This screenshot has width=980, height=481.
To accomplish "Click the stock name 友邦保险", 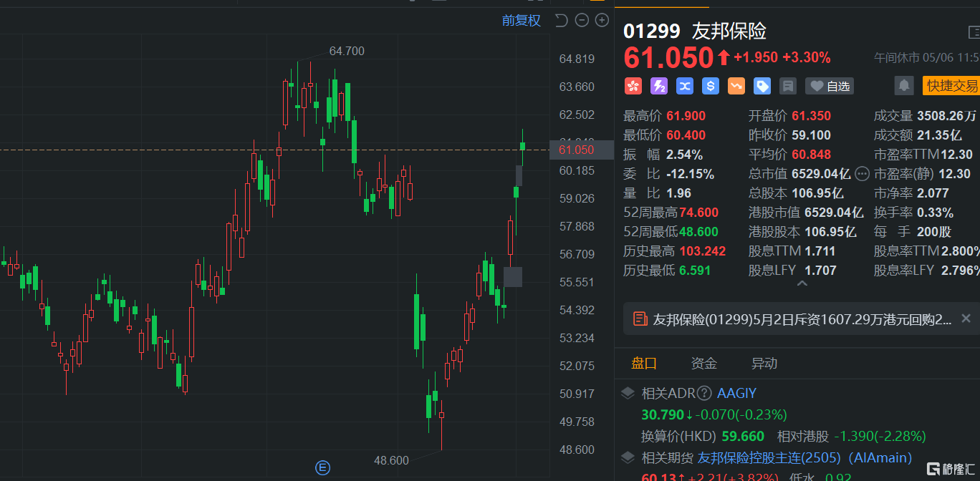I will point(729,31).
